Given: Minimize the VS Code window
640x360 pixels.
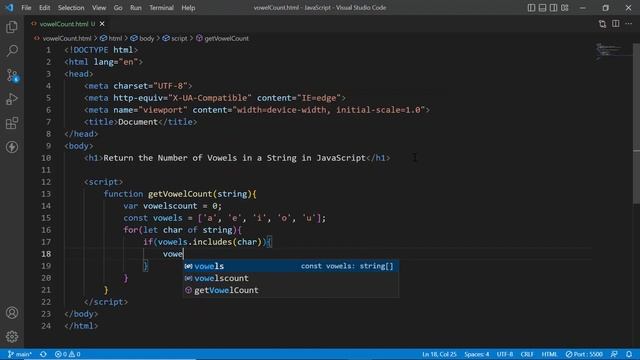Looking at the screenshot, I should pos(583,7).
